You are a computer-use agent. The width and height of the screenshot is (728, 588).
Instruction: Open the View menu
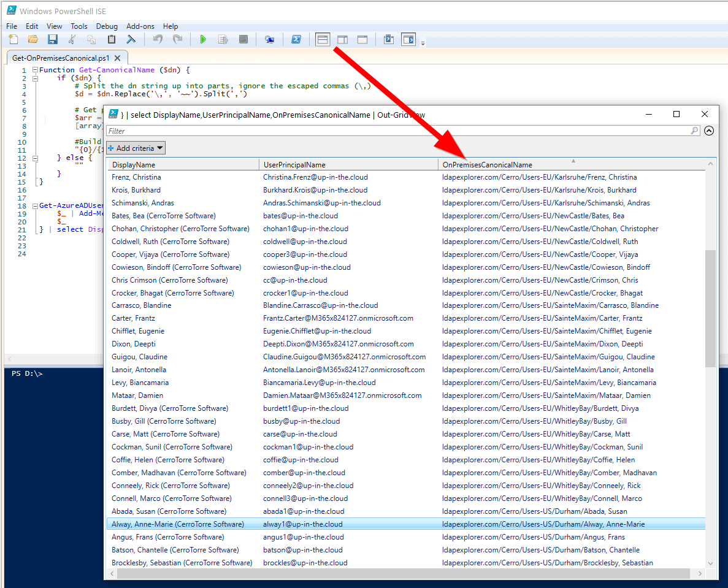pyautogui.click(x=55, y=26)
